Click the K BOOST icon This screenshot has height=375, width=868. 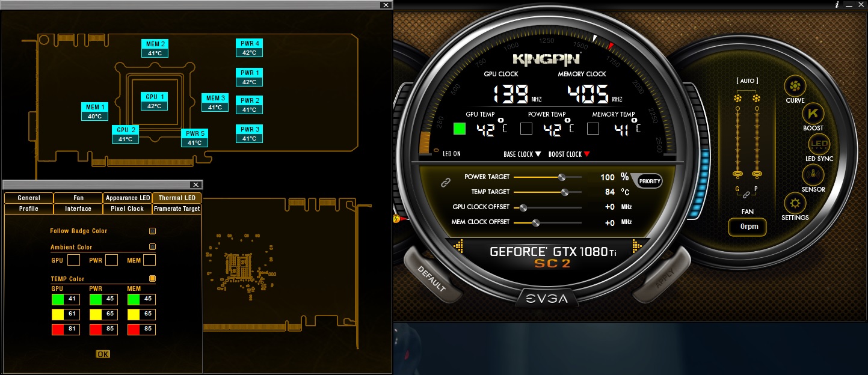click(813, 113)
